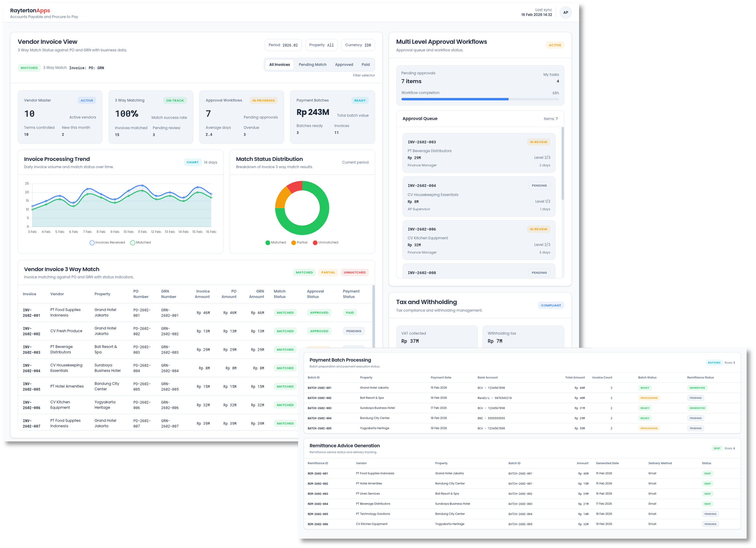Click the workflow completion progress bar
This screenshot has width=756, height=548.
480,99
